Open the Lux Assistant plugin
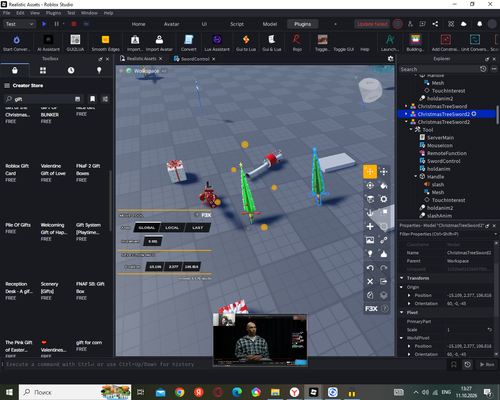 (217, 43)
